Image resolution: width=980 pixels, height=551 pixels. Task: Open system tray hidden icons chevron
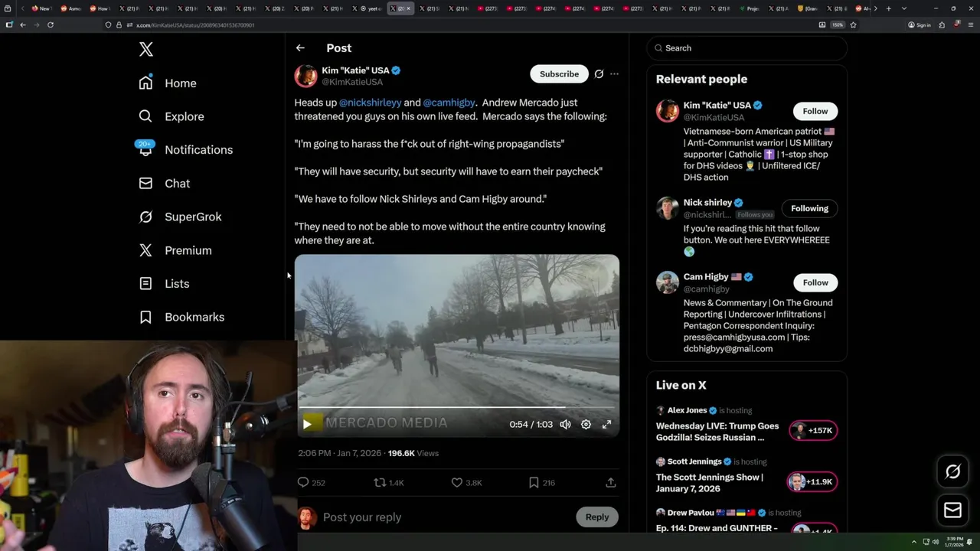pos(913,542)
